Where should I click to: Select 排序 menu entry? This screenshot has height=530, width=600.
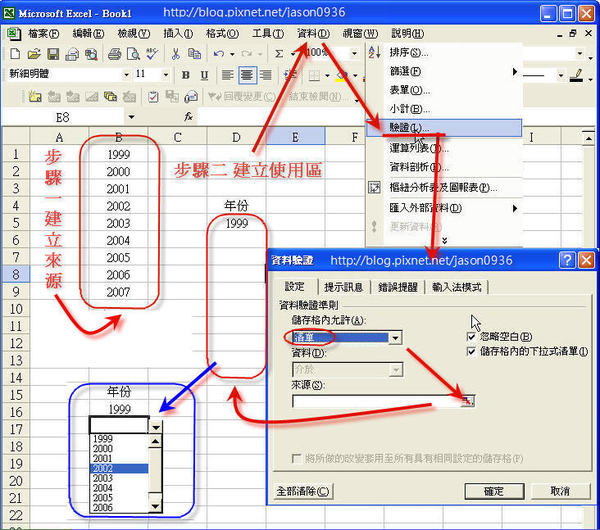tap(444, 52)
